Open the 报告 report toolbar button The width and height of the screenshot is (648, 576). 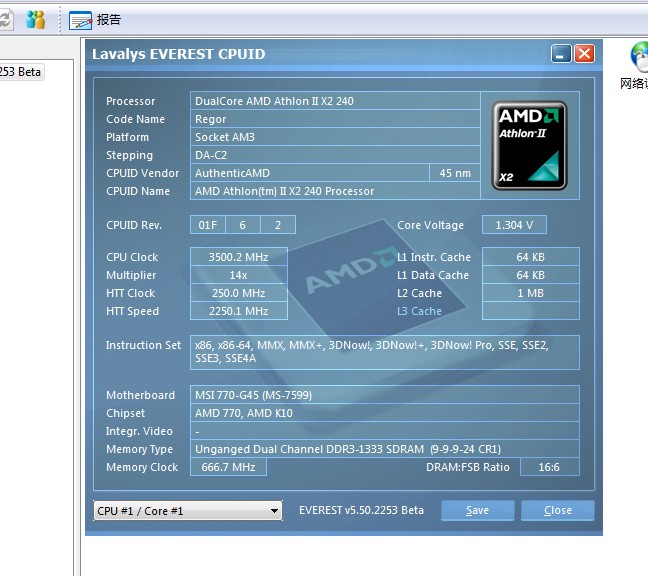[95, 20]
